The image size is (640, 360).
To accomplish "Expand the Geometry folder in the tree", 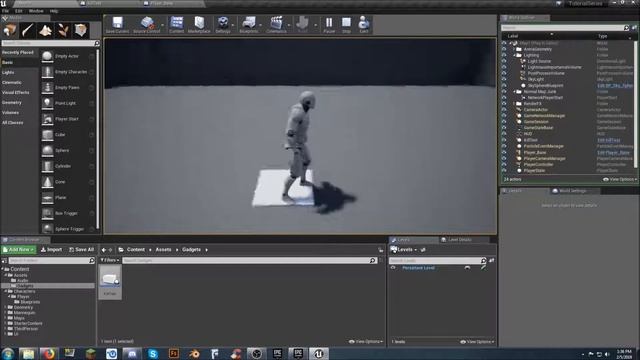I will pyautogui.click(x=5, y=307).
